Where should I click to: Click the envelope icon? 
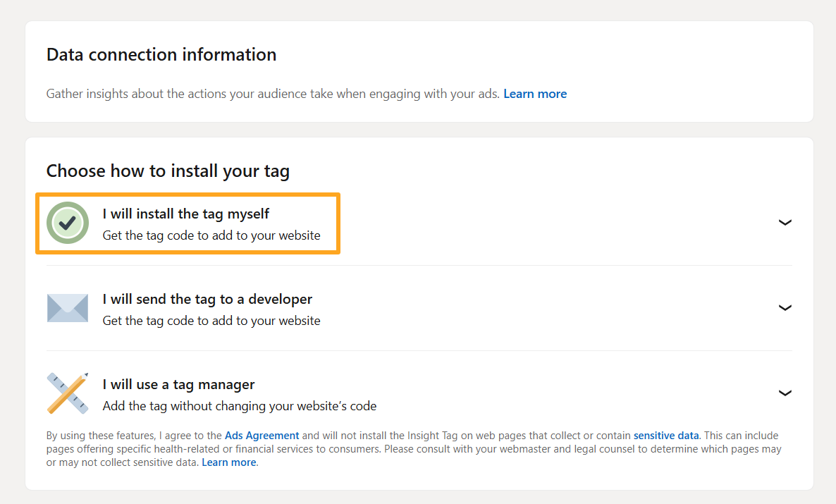point(68,308)
